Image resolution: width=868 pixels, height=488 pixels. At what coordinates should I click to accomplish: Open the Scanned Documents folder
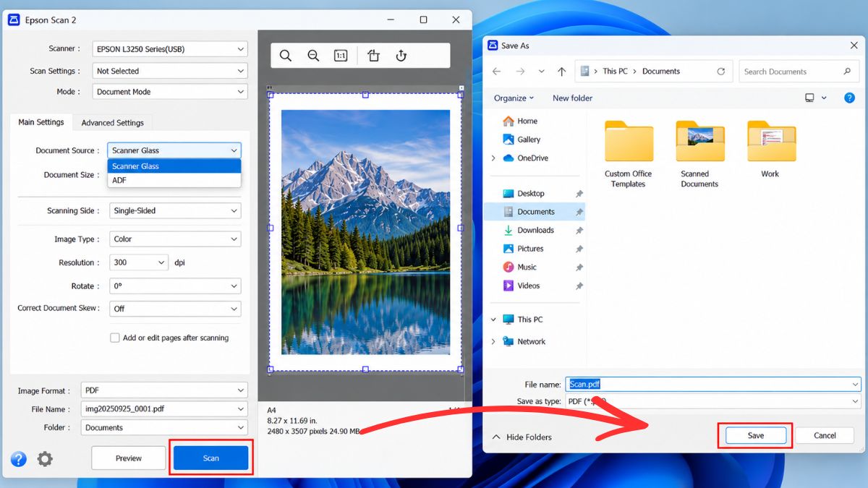click(699, 154)
